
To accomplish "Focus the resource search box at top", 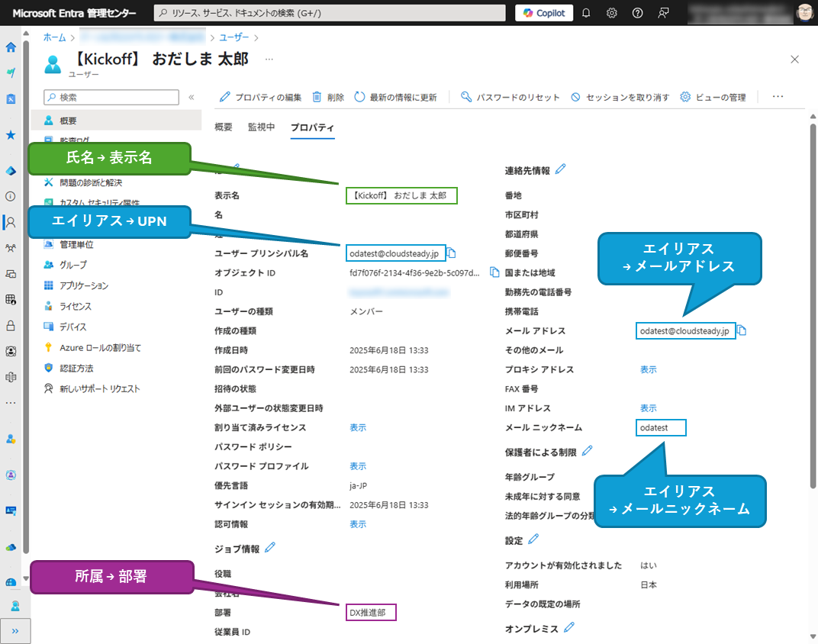I will pyautogui.click(x=330, y=13).
